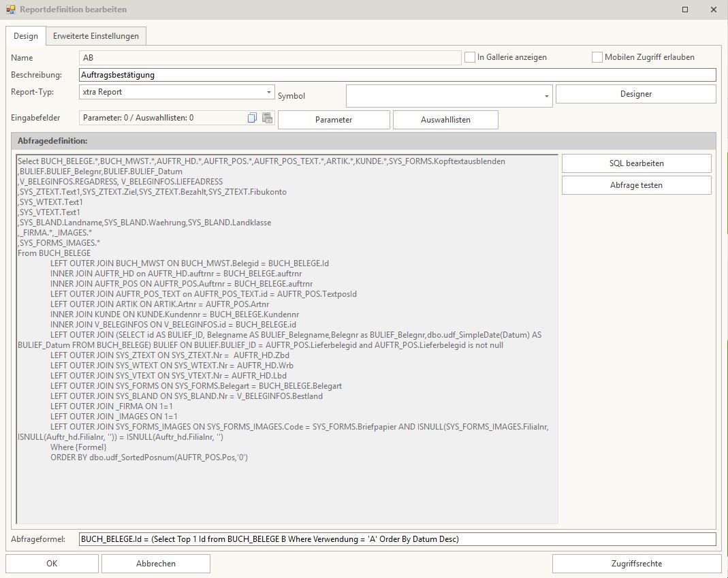Close the Reportdefinition bearbeiten dialog
The image size is (728, 578).
tap(713, 10)
